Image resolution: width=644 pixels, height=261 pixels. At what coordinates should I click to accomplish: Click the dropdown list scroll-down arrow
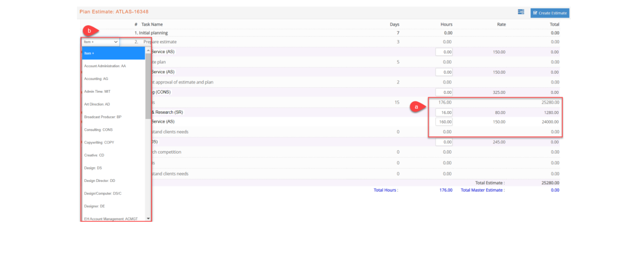click(x=148, y=218)
